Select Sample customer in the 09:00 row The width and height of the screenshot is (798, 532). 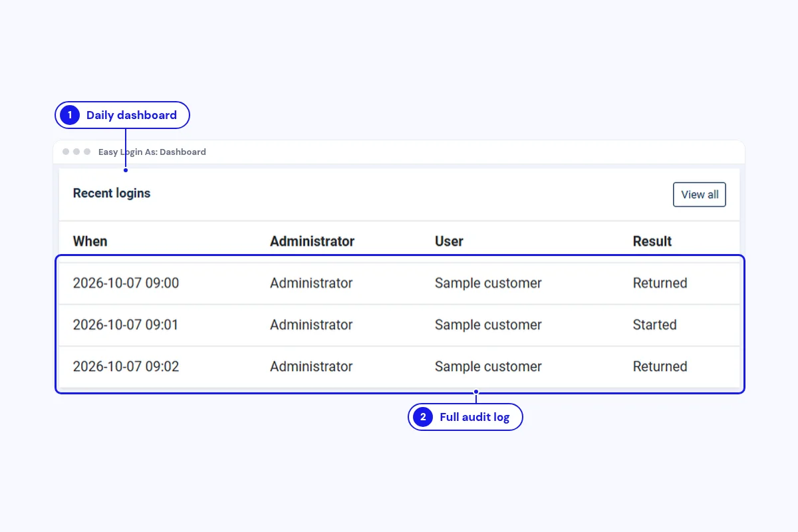488,283
